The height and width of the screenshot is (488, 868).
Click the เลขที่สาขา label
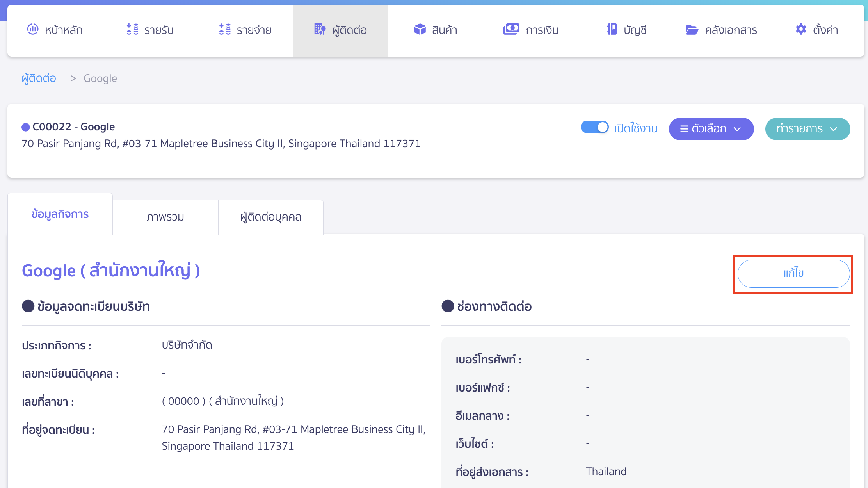point(48,402)
